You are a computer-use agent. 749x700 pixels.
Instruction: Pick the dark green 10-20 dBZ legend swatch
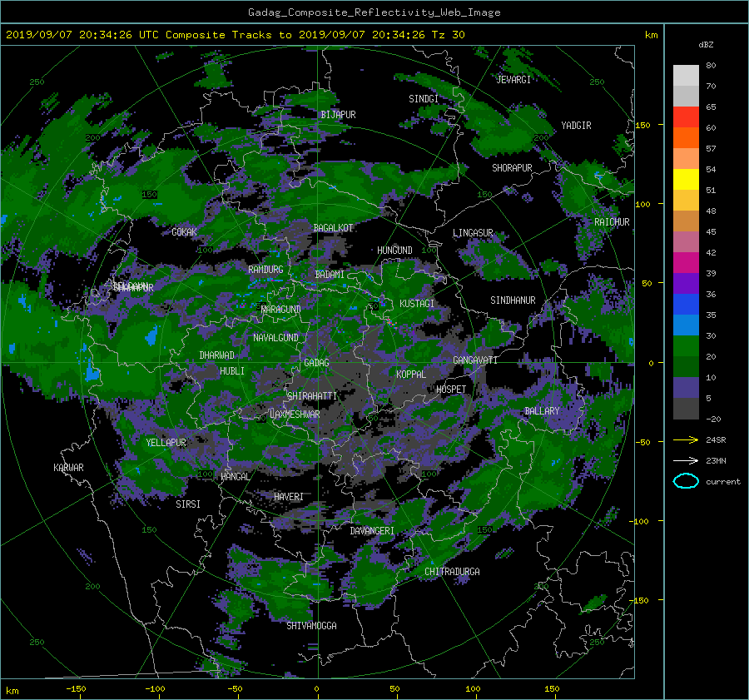point(686,366)
